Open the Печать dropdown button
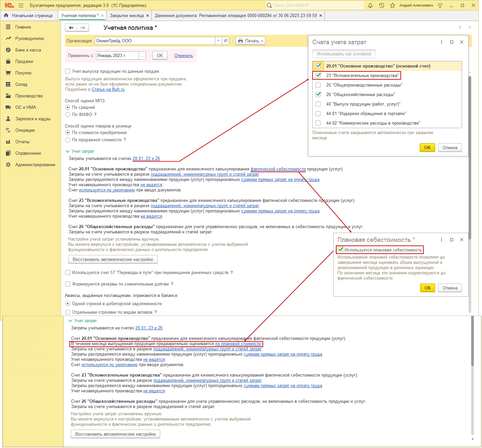The width and height of the screenshot is (482, 448). (x=250, y=41)
